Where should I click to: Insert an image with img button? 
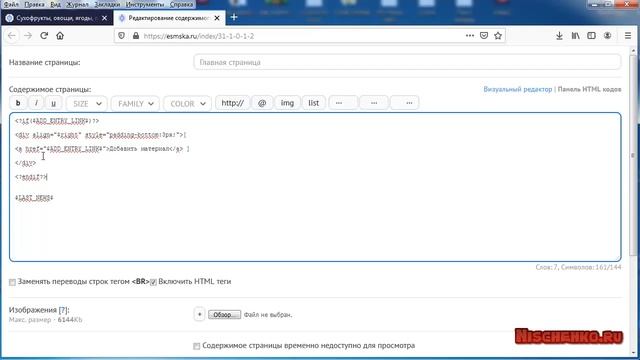point(287,103)
